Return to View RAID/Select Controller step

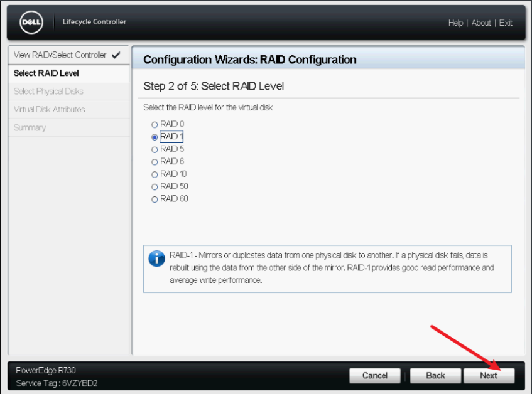[60, 55]
